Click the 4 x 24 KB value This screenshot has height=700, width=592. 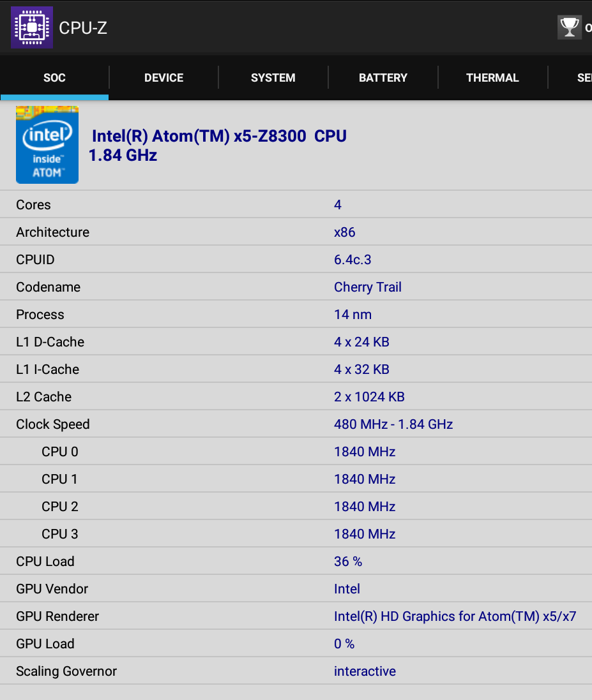click(x=361, y=342)
